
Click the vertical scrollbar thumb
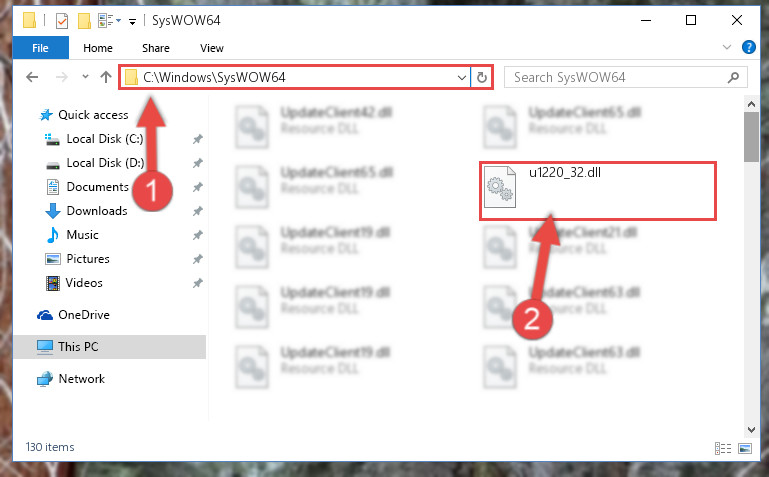751,137
